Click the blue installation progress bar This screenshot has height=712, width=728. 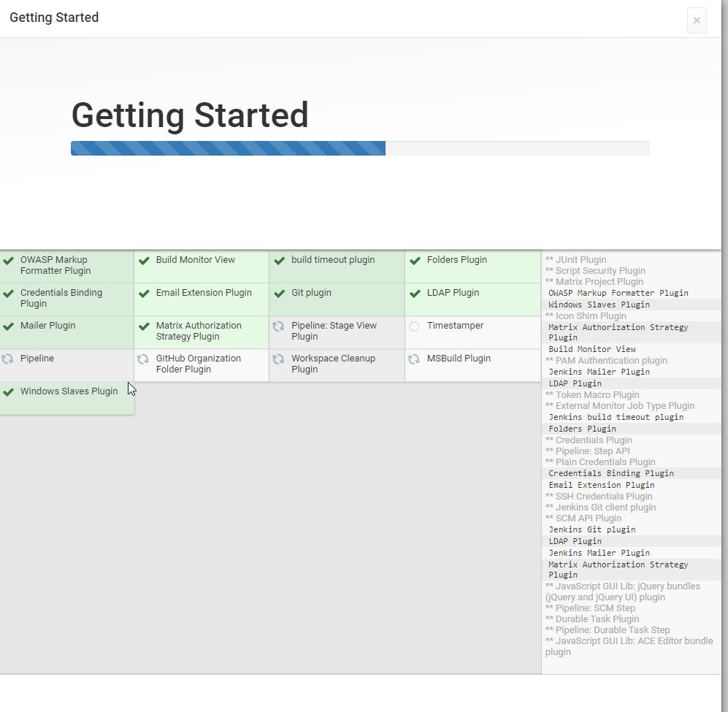tap(228, 148)
